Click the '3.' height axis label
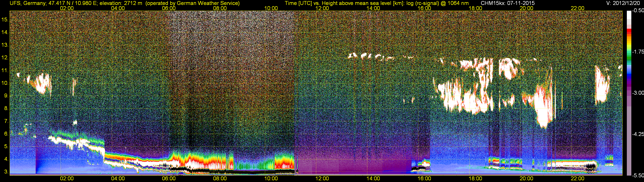This screenshot has width=644, height=182. point(6,172)
